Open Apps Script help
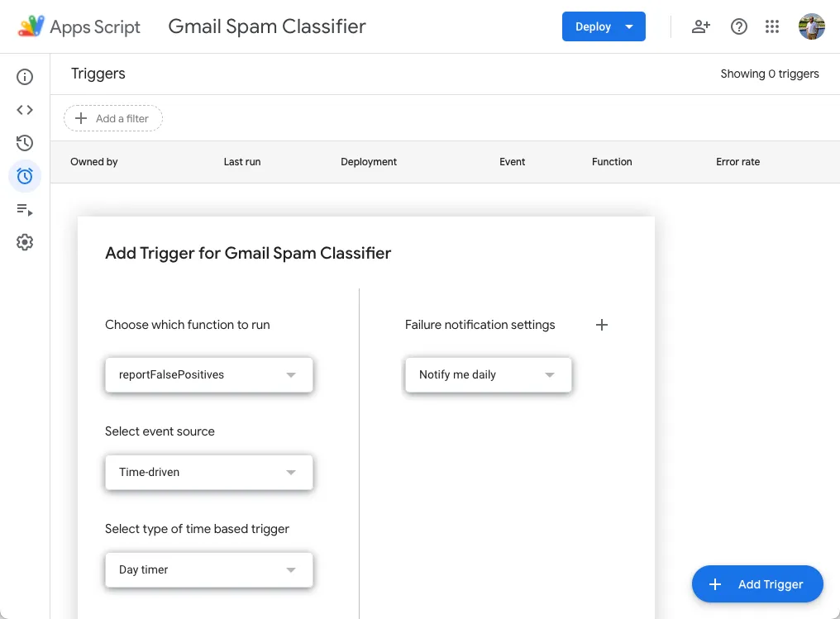The image size is (840, 619). pyautogui.click(x=738, y=26)
